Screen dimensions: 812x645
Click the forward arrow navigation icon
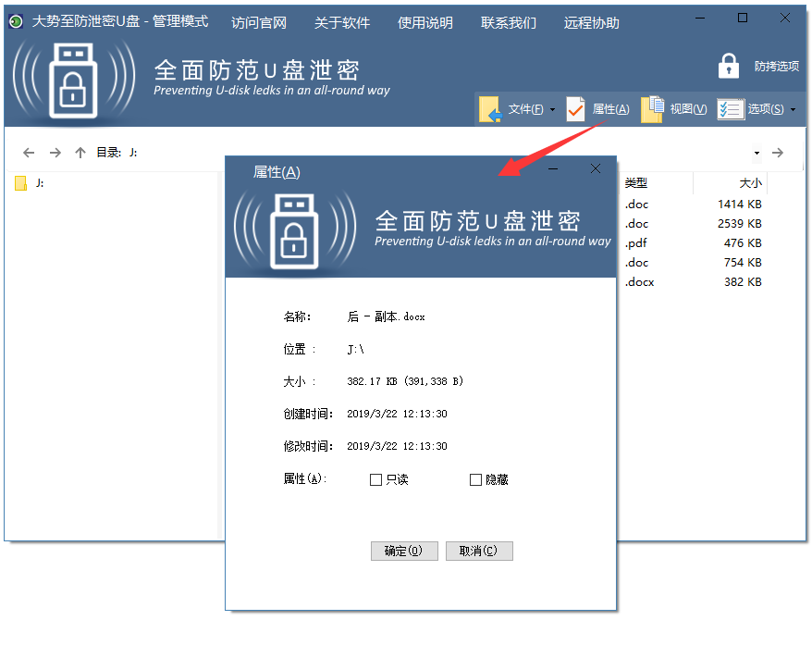tap(55, 153)
